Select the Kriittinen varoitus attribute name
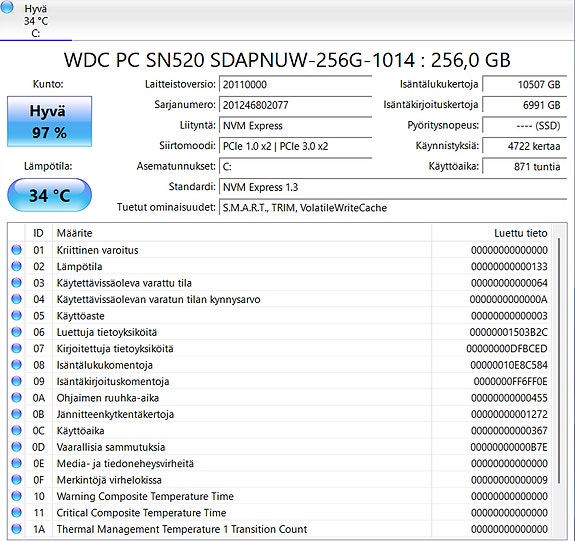The width and height of the screenshot is (575, 541). pos(98,250)
